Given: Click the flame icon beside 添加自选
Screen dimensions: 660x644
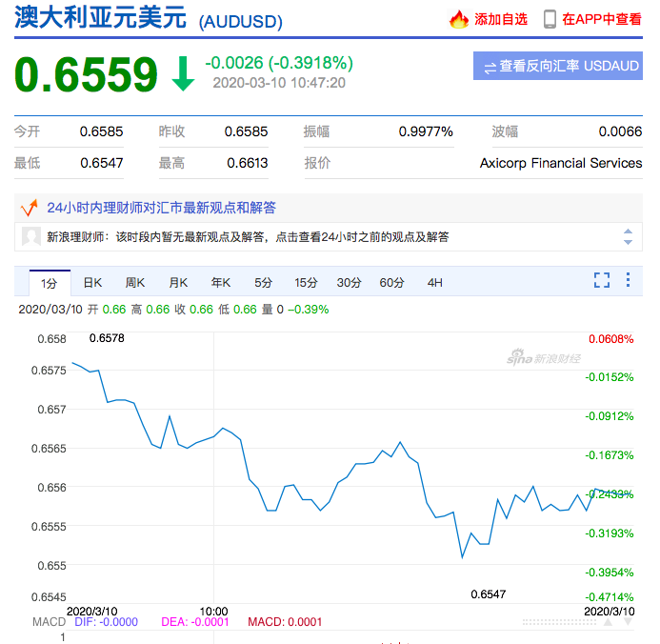Looking at the screenshot, I should tap(459, 19).
